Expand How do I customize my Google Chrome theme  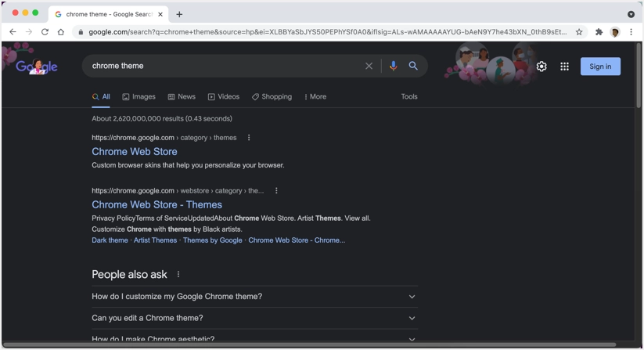(x=254, y=297)
